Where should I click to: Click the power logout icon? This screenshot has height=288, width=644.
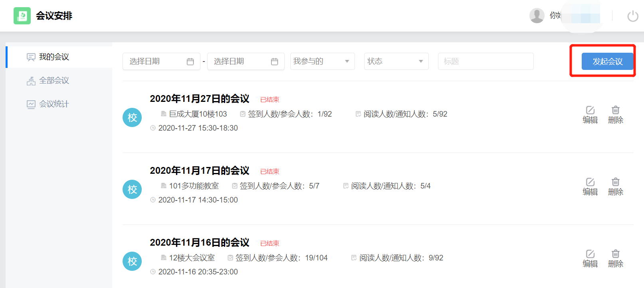click(x=632, y=16)
